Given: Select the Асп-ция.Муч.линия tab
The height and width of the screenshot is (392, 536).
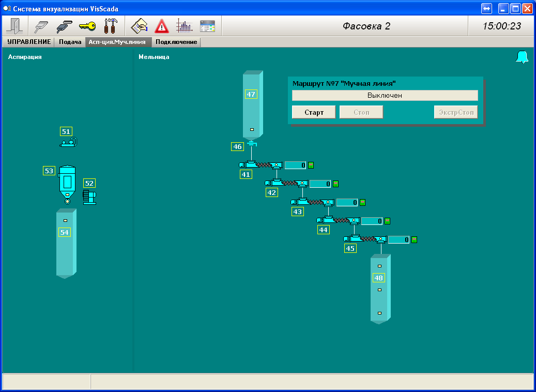Looking at the screenshot, I should pyautogui.click(x=118, y=42).
